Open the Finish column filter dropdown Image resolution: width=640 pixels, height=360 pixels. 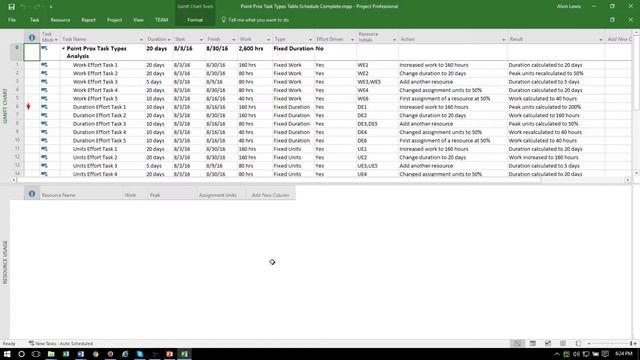(233, 40)
